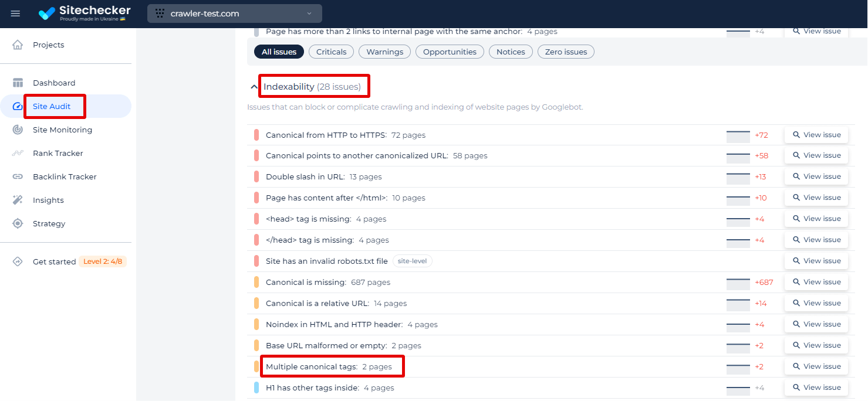868x401 pixels.
Task: View issue for invalid robots.txt file
Action: tap(816, 261)
